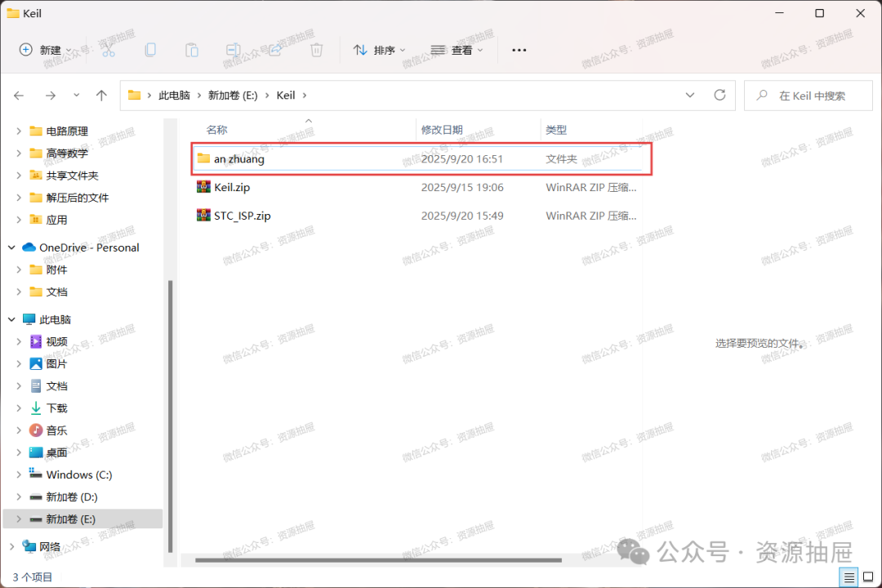
Task: Click the Rename icon in toolbar
Action: (x=234, y=50)
